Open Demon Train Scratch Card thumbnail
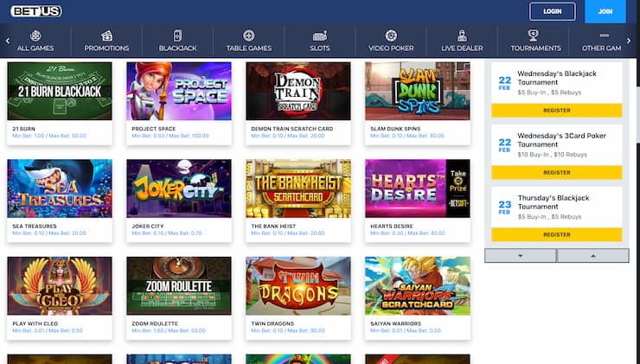640x364 pixels. tap(298, 91)
